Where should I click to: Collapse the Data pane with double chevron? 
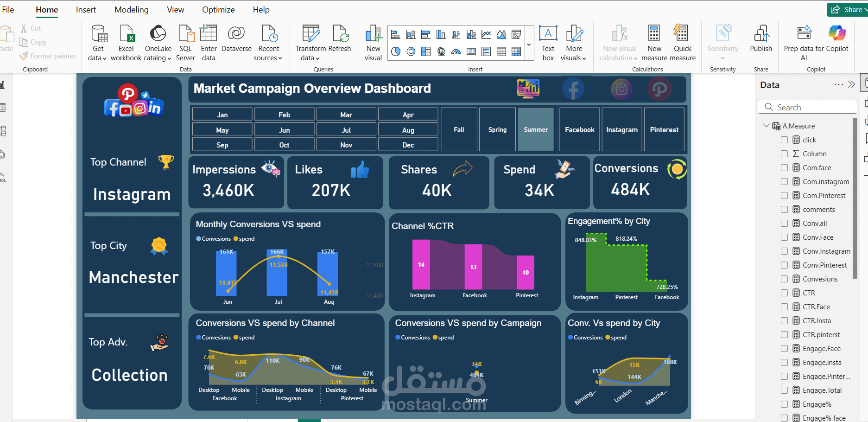(851, 84)
